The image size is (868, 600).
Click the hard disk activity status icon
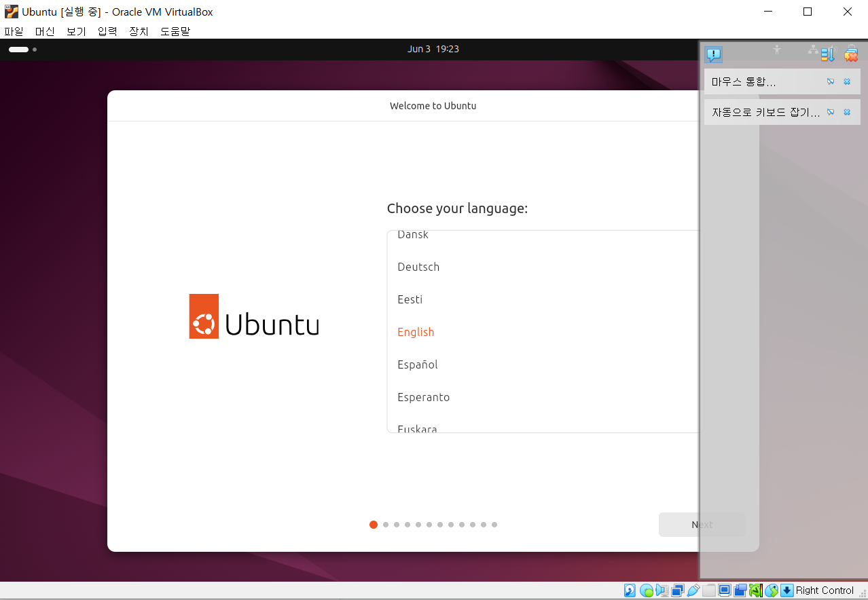tap(630, 590)
